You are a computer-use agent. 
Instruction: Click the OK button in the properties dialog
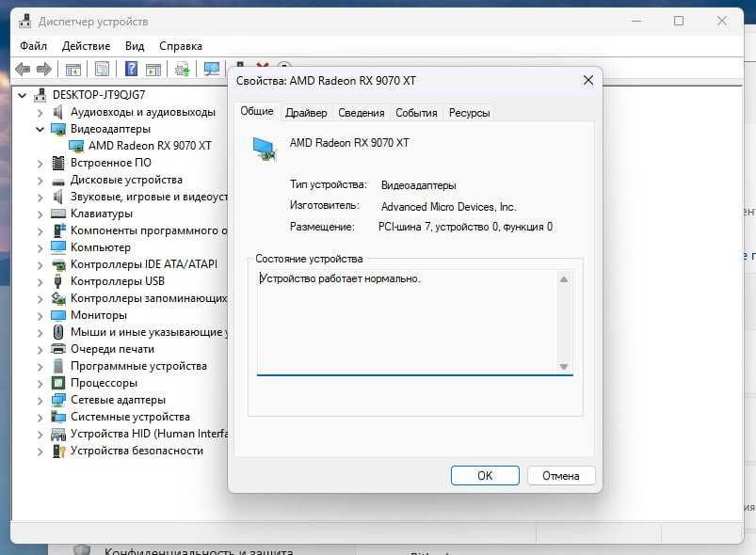(x=485, y=475)
